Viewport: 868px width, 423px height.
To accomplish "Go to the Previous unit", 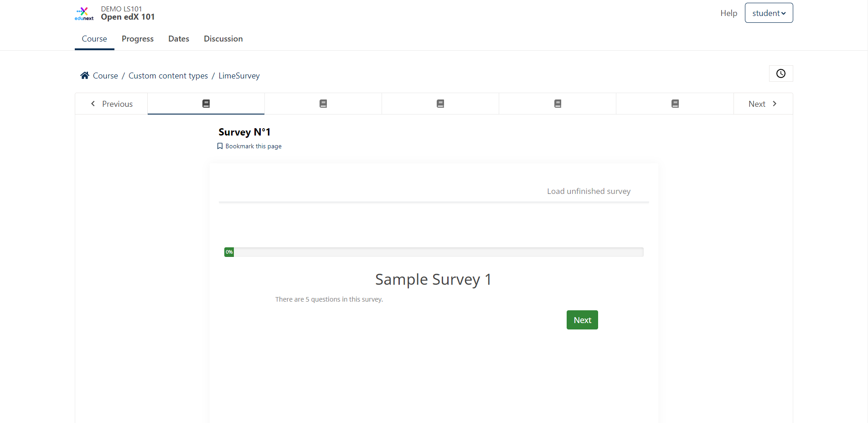I will point(111,104).
